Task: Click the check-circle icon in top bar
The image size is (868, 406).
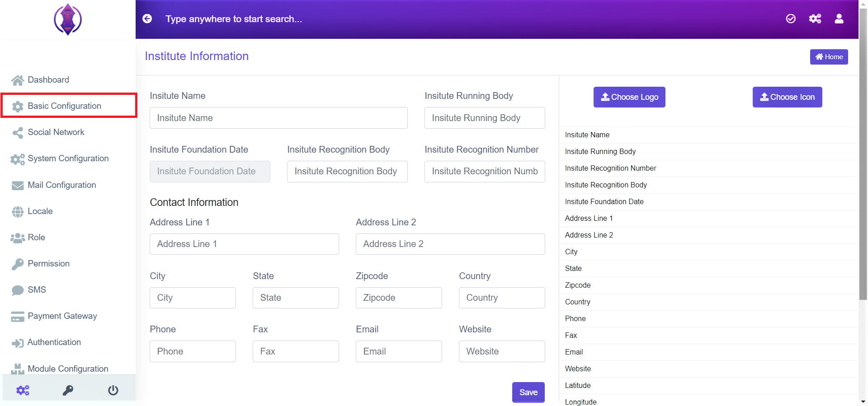Action: click(791, 19)
